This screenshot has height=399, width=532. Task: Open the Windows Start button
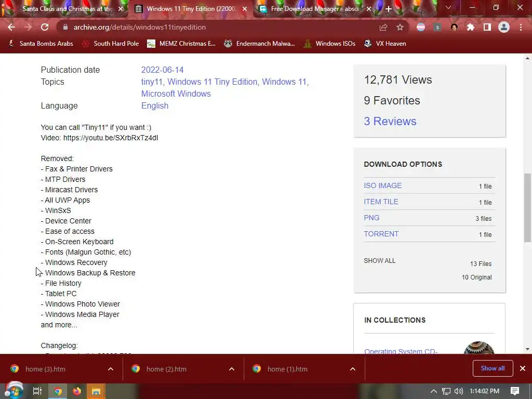14,391
